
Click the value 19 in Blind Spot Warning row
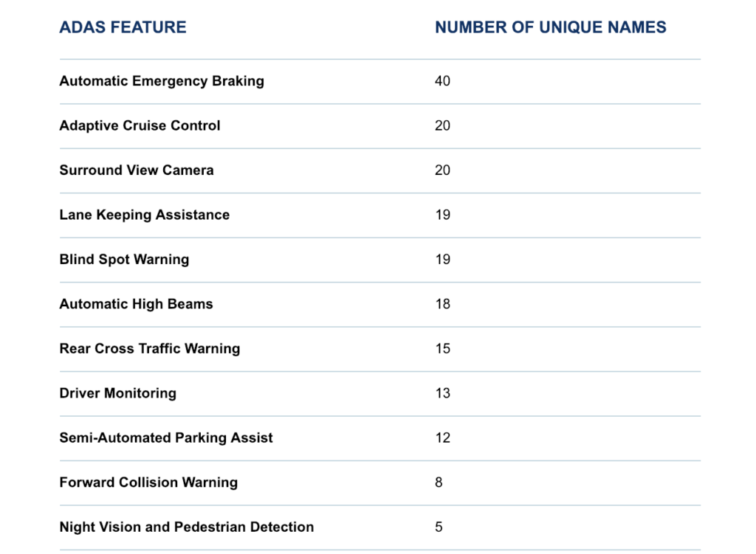coord(443,260)
